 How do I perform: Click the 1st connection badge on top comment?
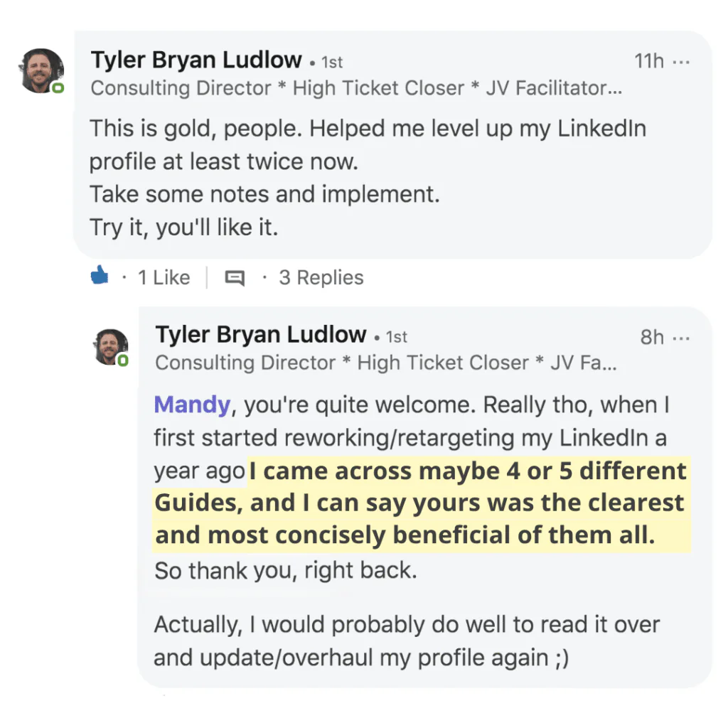[332, 63]
